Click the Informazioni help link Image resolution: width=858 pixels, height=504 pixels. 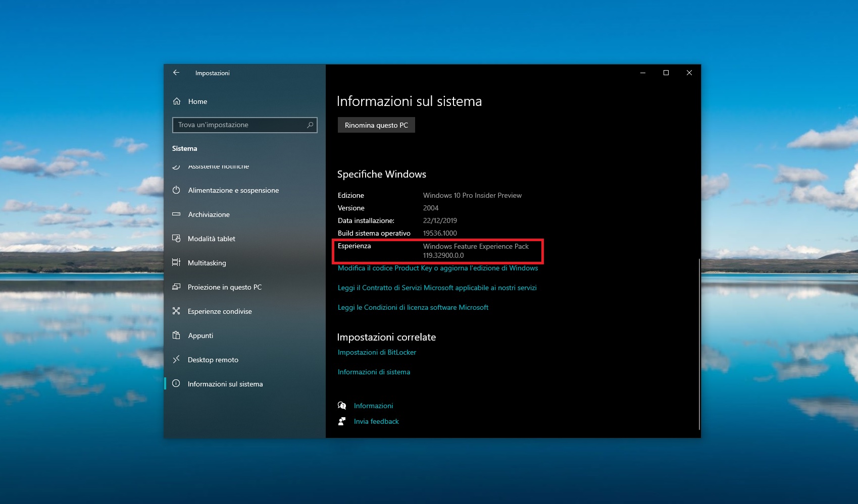[373, 406]
